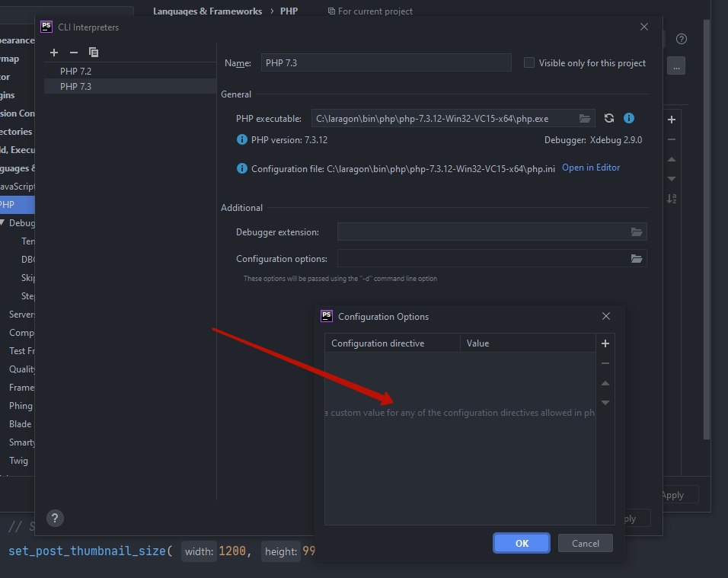728x578 pixels.
Task: Click the Debugger extension field
Action: click(483, 232)
